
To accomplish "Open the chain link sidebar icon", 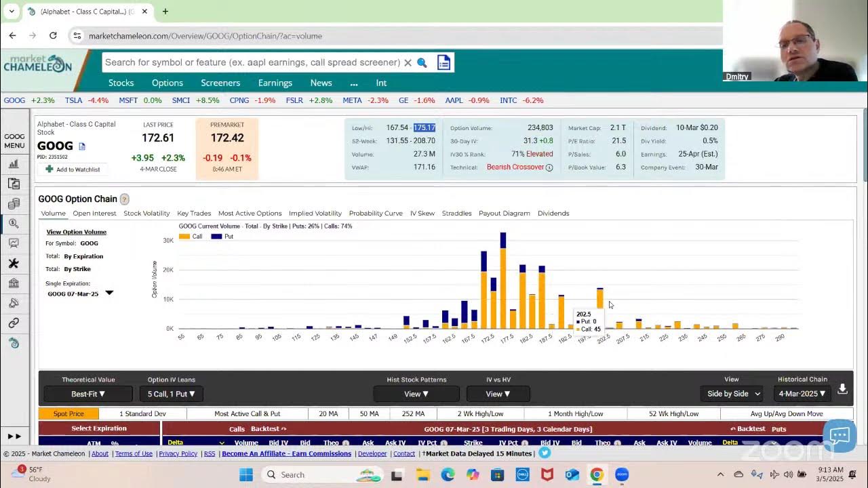I will 14,323.
